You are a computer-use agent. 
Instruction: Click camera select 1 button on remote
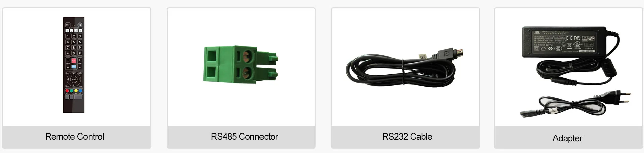(x=67, y=31)
